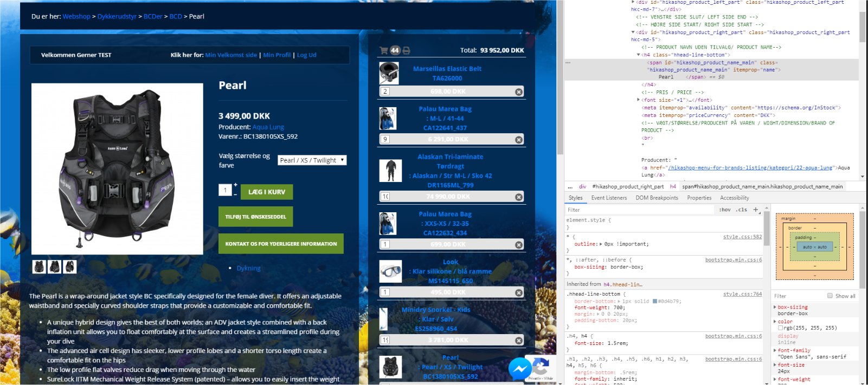Open size and color dropdown Pearl / XS / Twilight
The image size is (868, 385).
[x=312, y=160]
